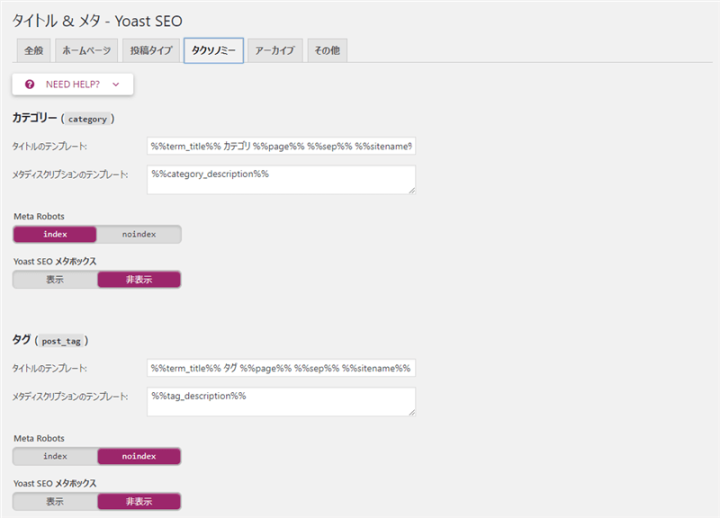Set tag Meta Robots to index
720x518 pixels.
click(55, 456)
